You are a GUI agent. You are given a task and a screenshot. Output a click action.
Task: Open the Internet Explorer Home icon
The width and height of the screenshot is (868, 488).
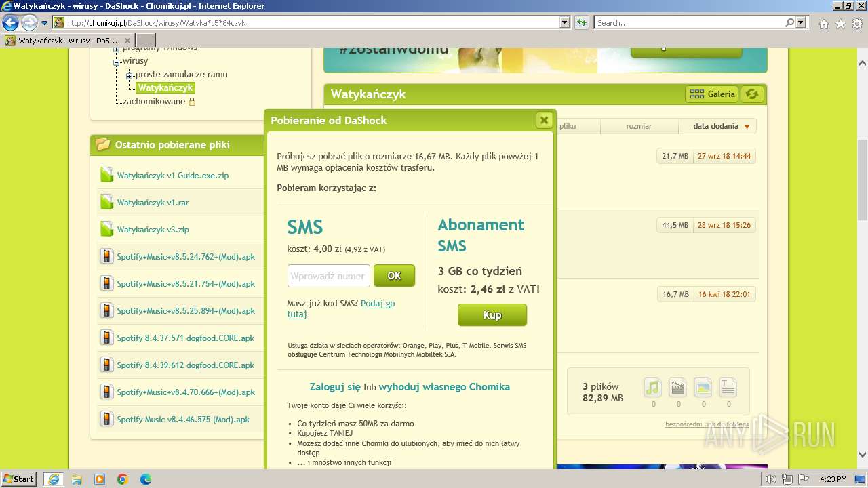tap(823, 24)
